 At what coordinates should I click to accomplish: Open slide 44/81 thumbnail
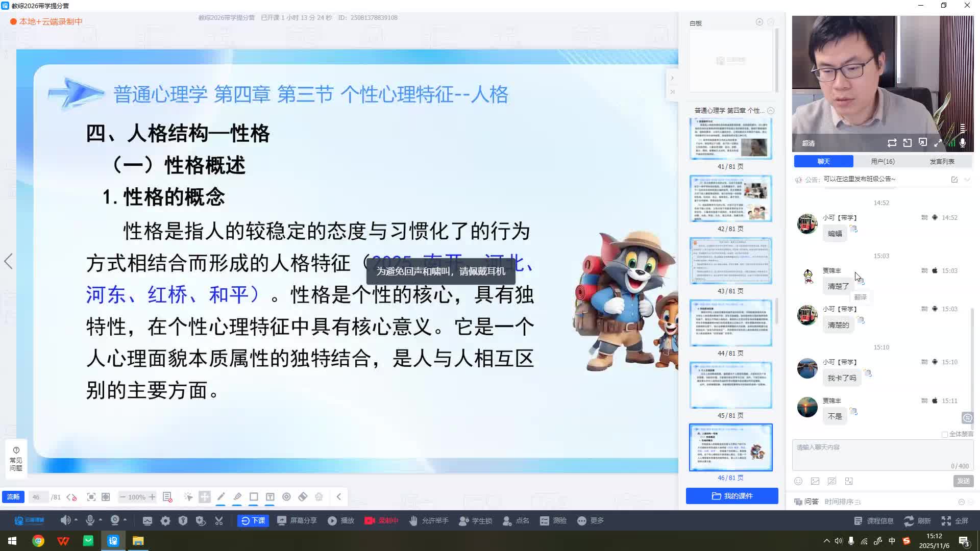pos(730,323)
